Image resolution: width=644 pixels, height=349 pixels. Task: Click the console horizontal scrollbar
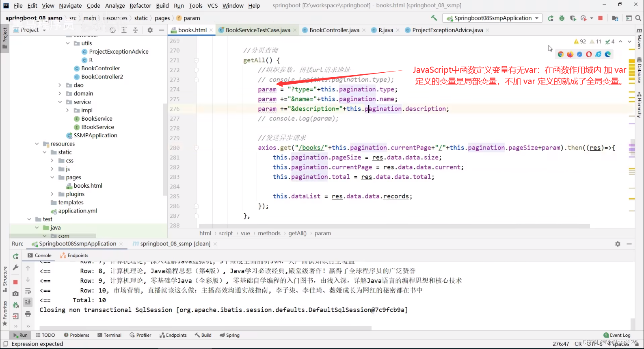[x=205, y=328]
